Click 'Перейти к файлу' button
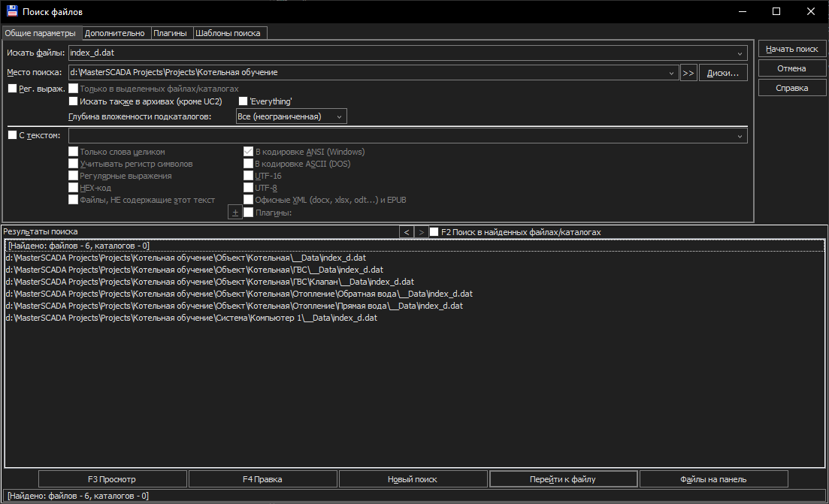This screenshot has height=504, width=829. (x=563, y=479)
